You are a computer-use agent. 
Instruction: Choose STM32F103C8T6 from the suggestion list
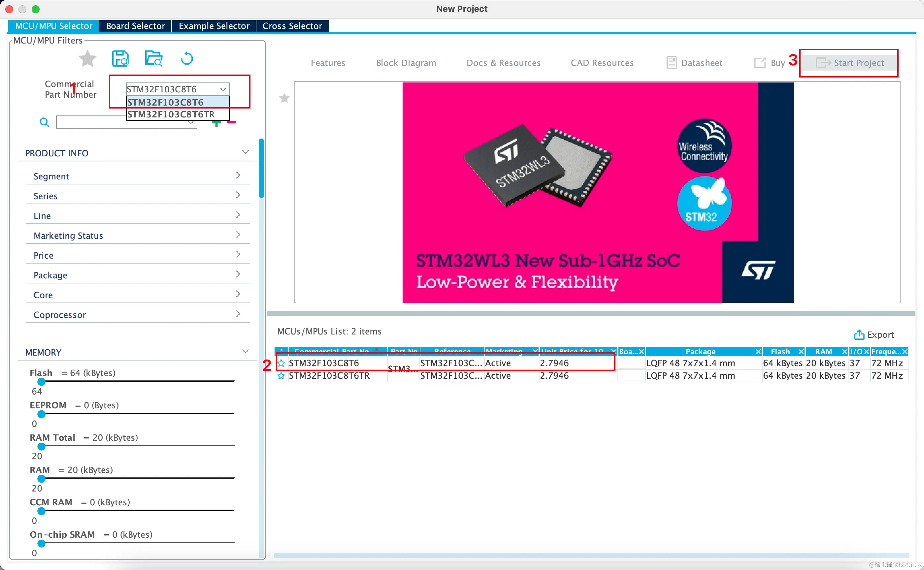(x=178, y=102)
